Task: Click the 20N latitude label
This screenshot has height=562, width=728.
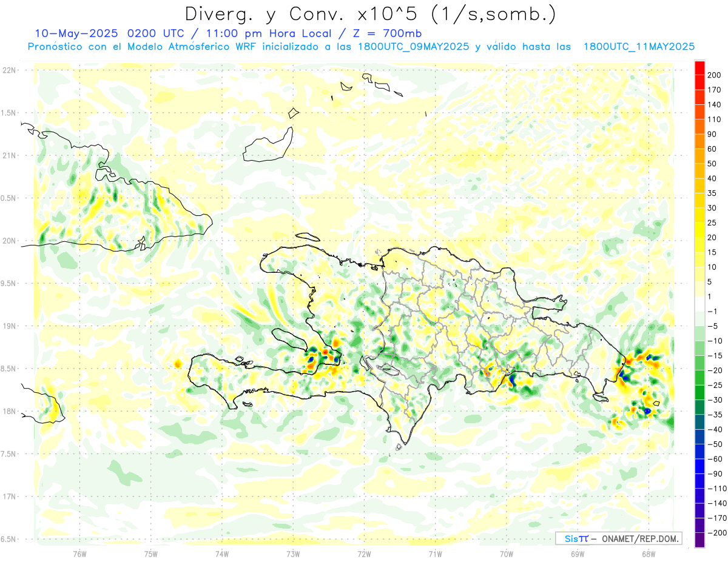Action: (x=9, y=241)
